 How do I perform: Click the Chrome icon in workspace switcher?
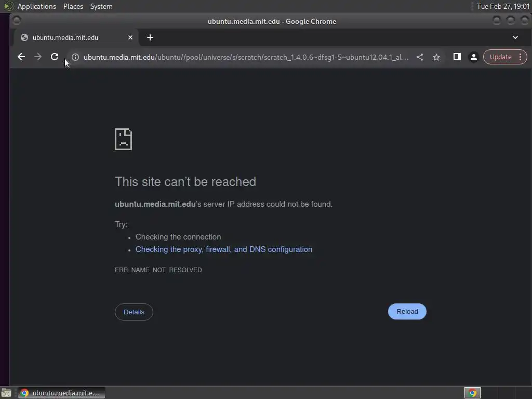click(x=472, y=393)
